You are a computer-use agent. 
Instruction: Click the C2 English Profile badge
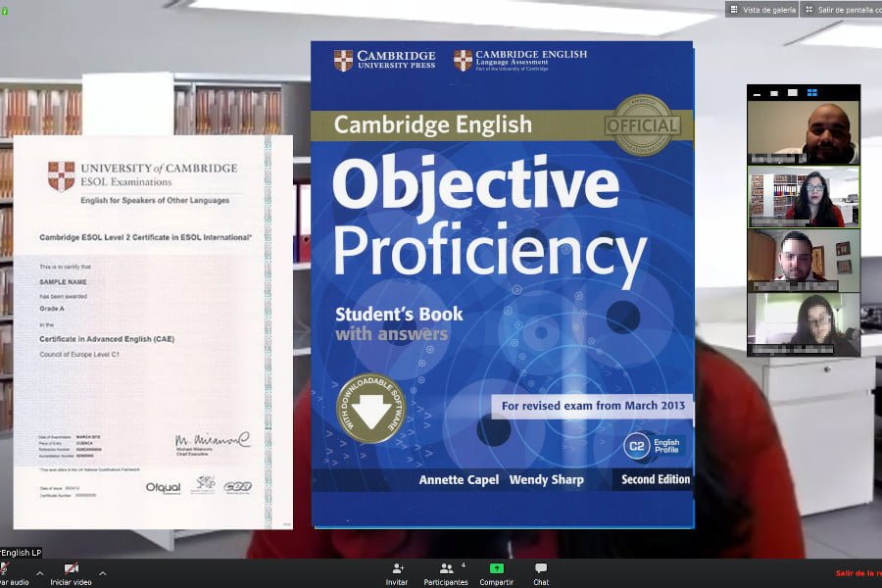[654, 446]
